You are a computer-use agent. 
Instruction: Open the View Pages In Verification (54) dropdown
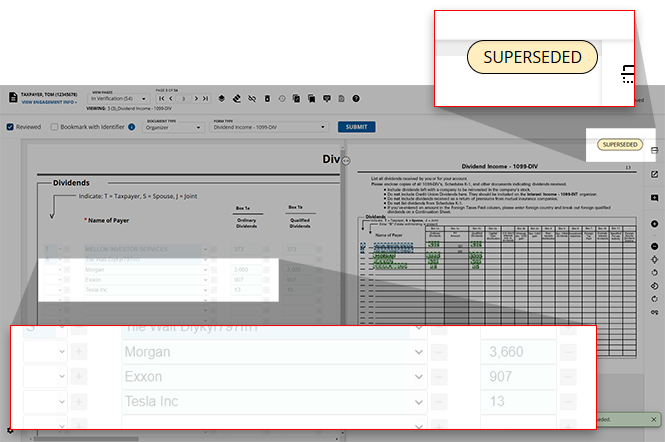click(118, 98)
